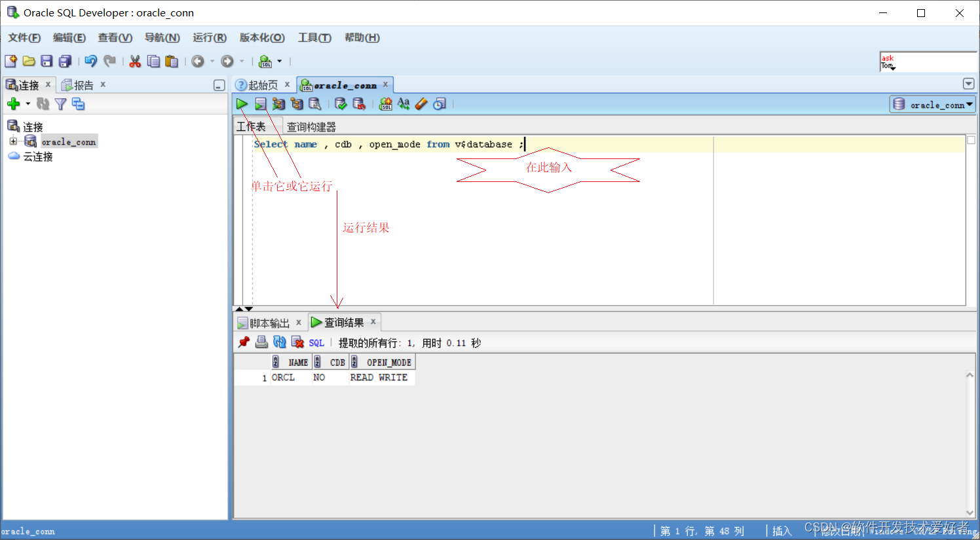Viewport: 980px width, 540px height.
Task: Click the SQL link in results toolbar
Action: point(316,343)
